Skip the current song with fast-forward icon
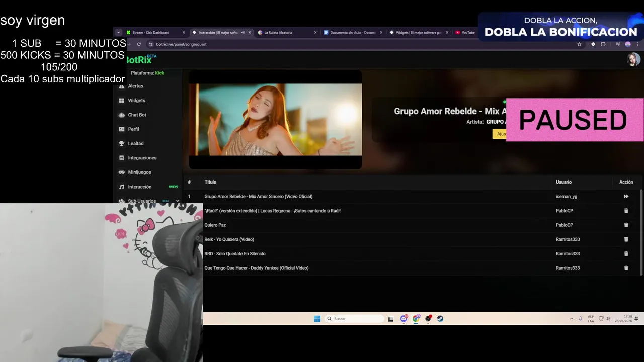This screenshot has height=362, width=644. pyautogui.click(x=626, y=197)
